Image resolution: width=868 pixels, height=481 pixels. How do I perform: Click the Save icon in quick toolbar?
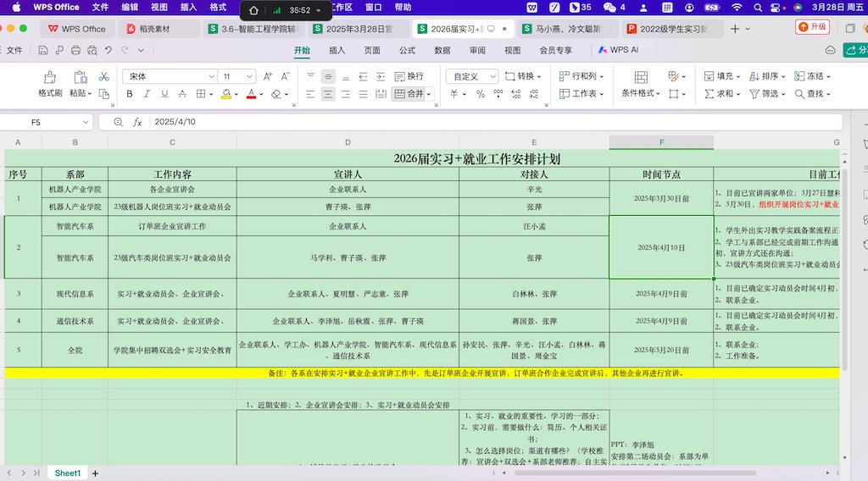(43, 50)
